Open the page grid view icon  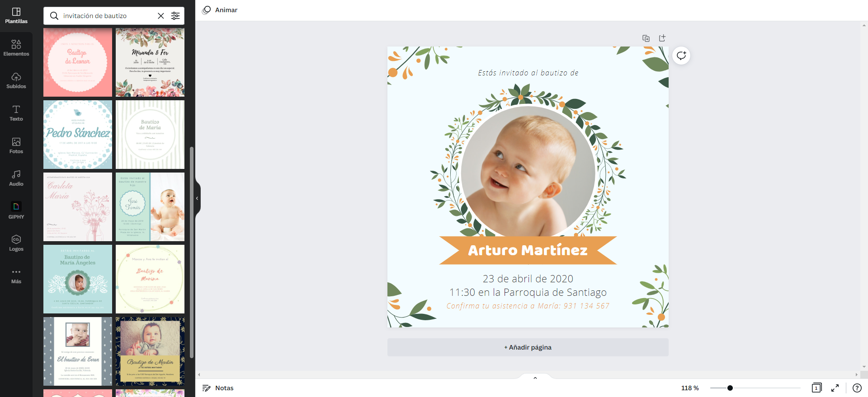pyautogui.click(x=816, y=388)
